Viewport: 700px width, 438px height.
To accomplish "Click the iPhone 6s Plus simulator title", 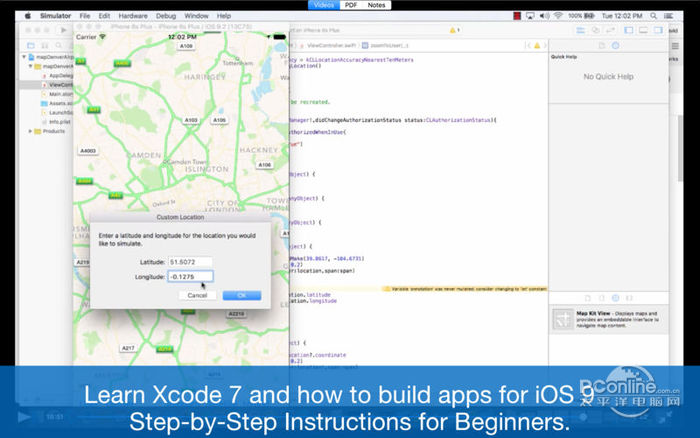I will click(181, 27).
